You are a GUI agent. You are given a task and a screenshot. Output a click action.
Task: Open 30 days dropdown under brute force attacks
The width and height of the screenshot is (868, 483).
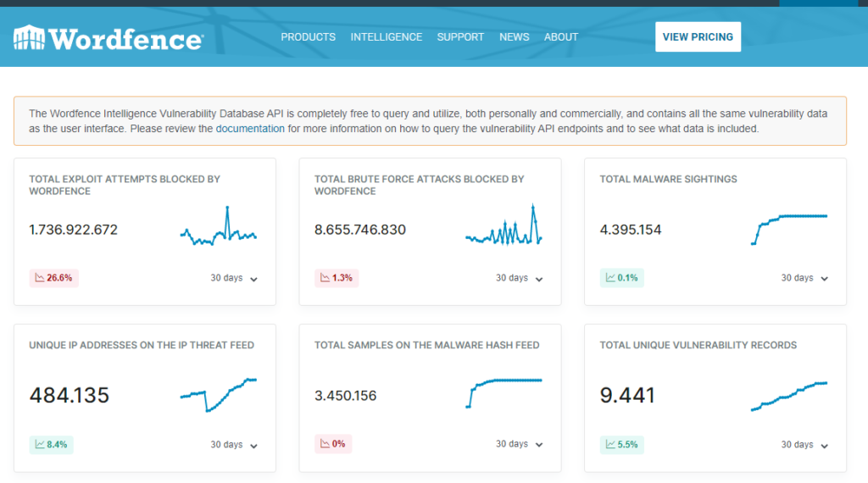point(519,278)
